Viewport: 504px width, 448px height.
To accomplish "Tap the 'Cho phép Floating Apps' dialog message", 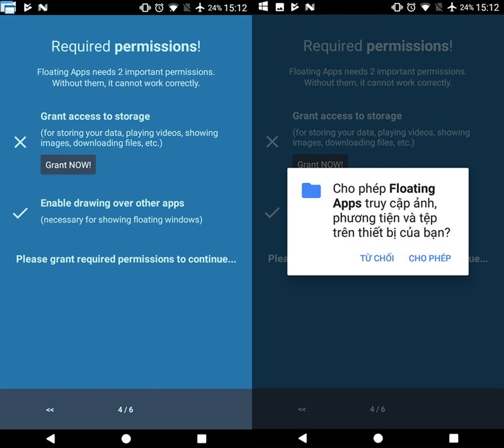I will click(x=391, y=210).
